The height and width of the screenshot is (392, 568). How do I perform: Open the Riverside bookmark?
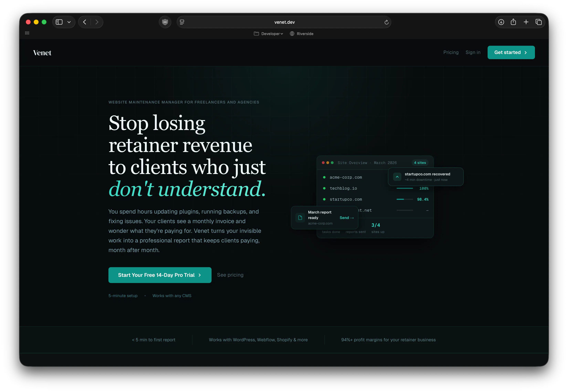coord(301,34)
